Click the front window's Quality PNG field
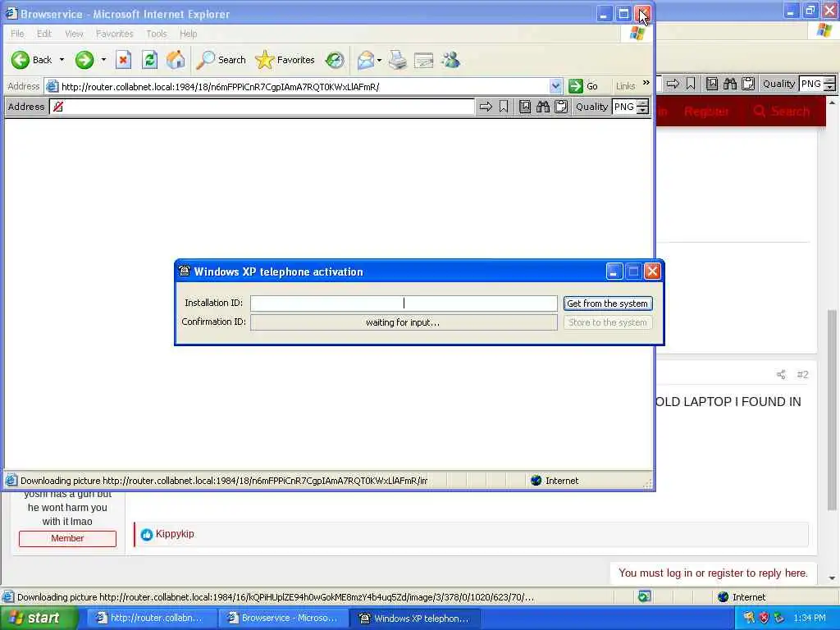This screenshot has width=840, height=630. [x=624, y=107]
